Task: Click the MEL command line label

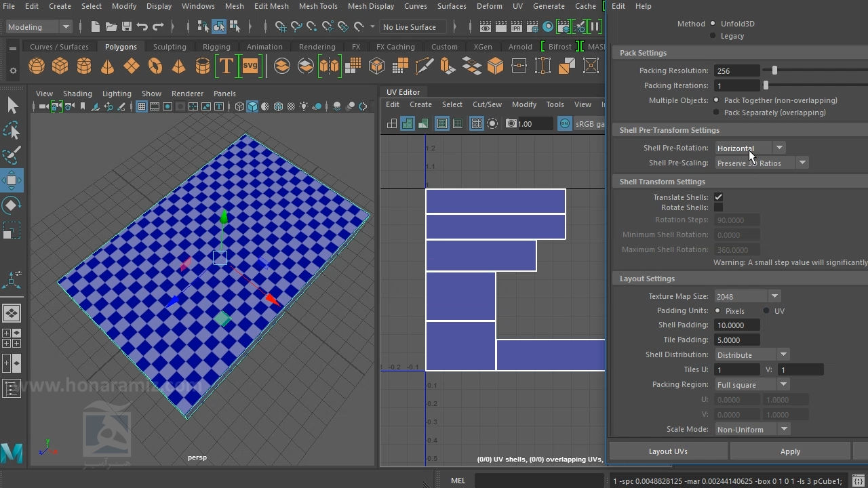Action: [458, 481]
